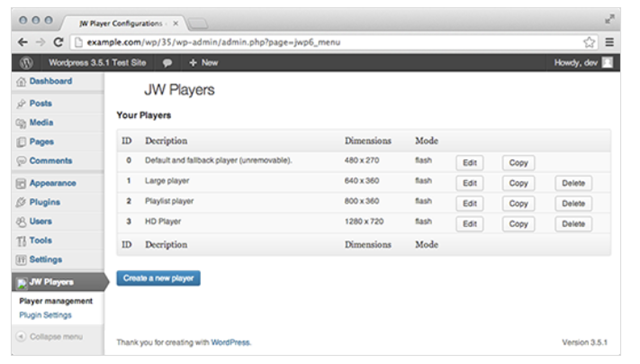Click the Settings sidebar icon
The height and width of the screenshot is (364, 640).
[21, 260]
